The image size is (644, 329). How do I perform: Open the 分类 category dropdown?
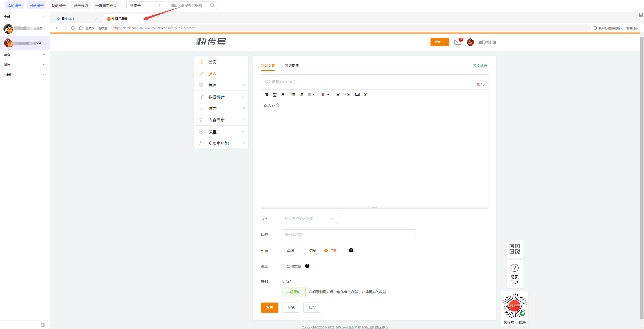pos(309,219)
